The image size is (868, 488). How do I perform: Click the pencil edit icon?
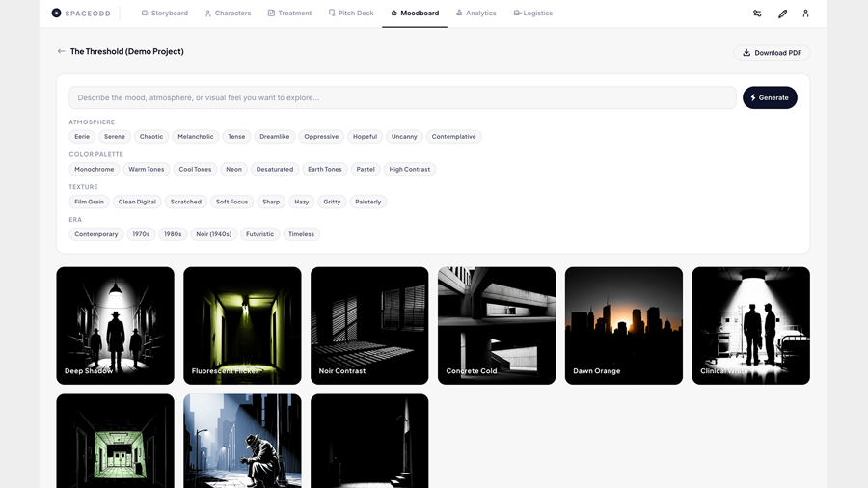782,14
